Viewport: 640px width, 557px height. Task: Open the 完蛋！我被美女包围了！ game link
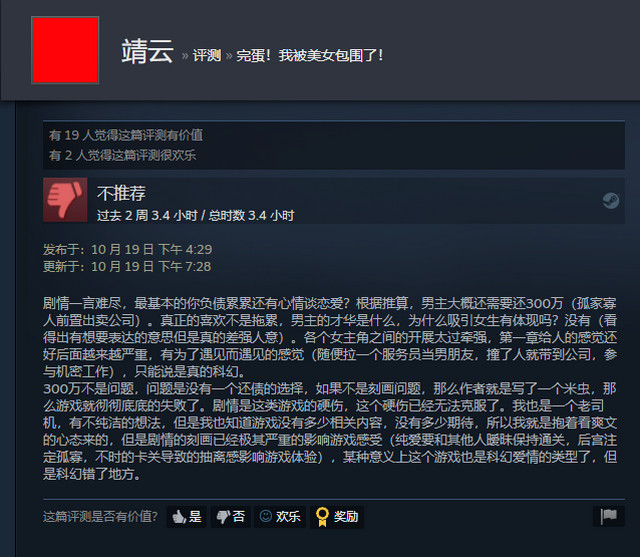tap(310, 55)
